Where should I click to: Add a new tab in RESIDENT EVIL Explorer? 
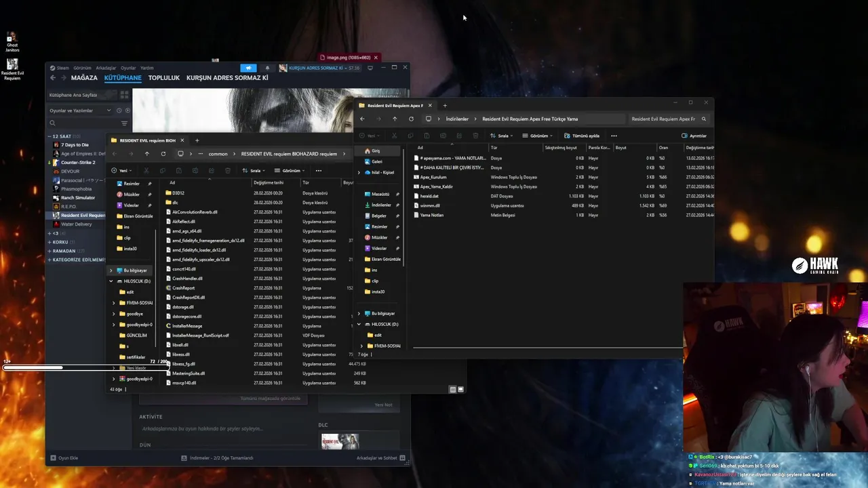click(197, 140)
